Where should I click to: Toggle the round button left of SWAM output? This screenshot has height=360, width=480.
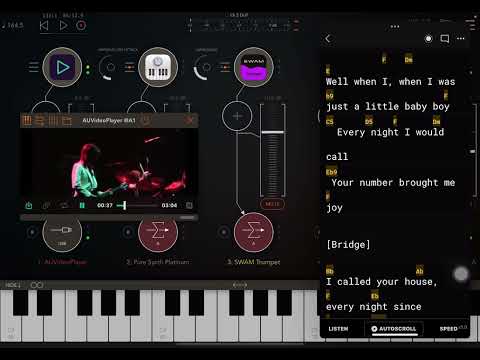click(224, 232)
